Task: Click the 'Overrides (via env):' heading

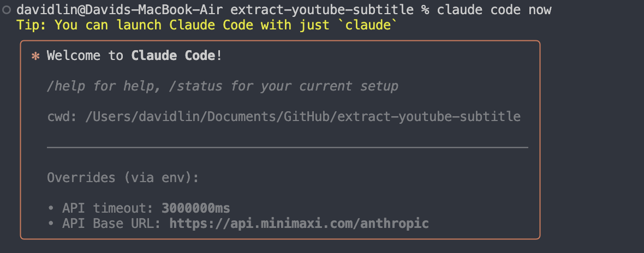Action: [x=123, y=178]
